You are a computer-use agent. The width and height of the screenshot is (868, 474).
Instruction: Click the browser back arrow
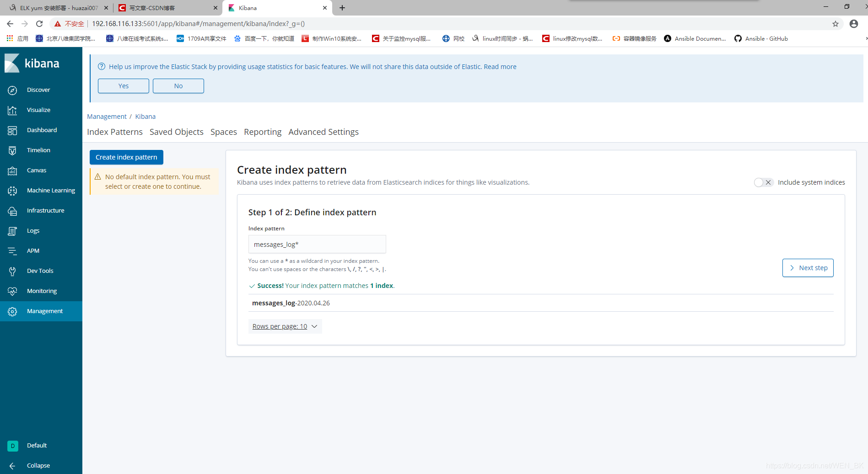[10, 24]
